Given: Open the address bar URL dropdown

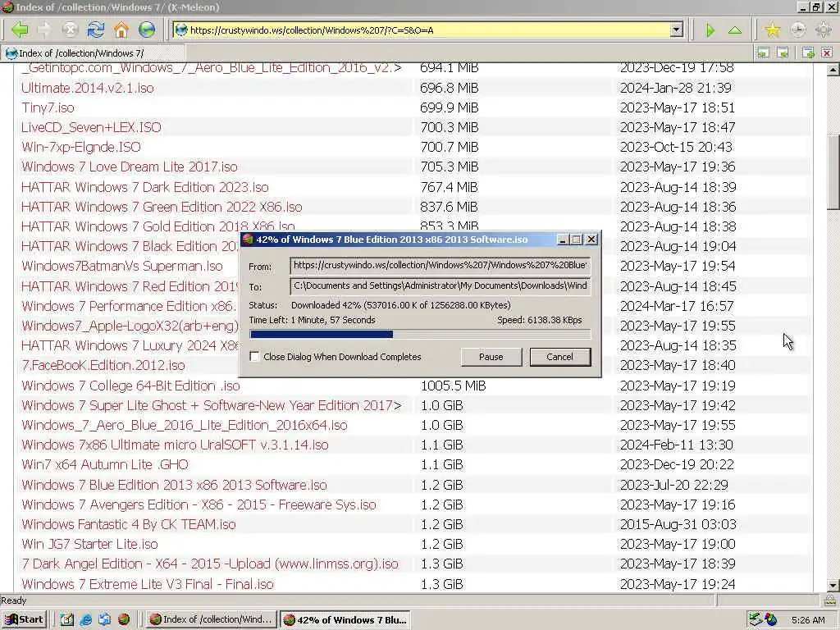Looking at the screenshot, I should 677,30.
